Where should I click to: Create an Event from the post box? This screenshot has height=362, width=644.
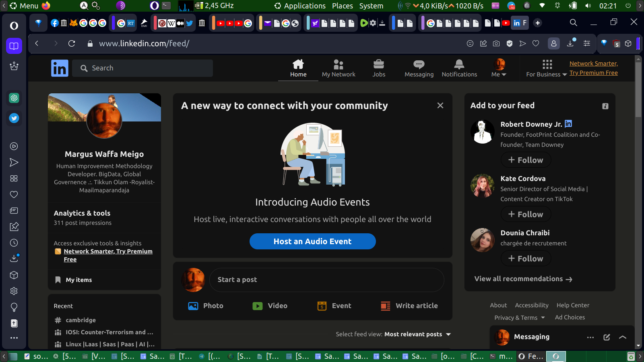click(334, 306)
